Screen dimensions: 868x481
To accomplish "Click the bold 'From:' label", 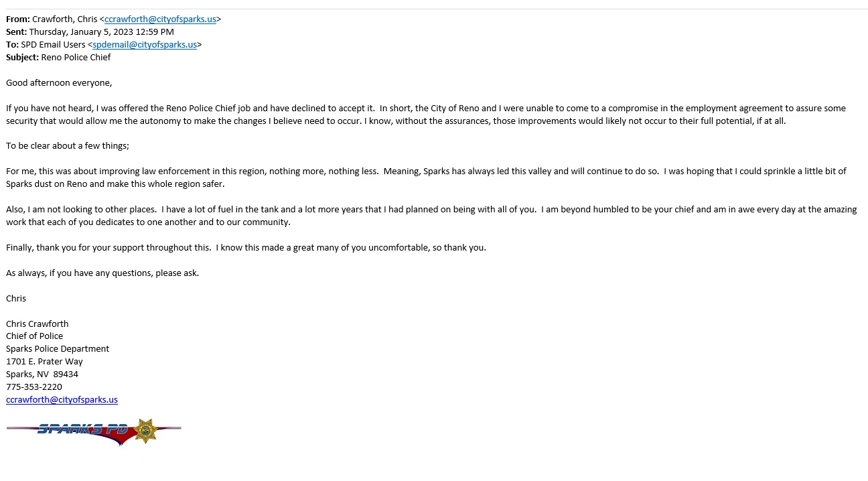I will 18,19.
